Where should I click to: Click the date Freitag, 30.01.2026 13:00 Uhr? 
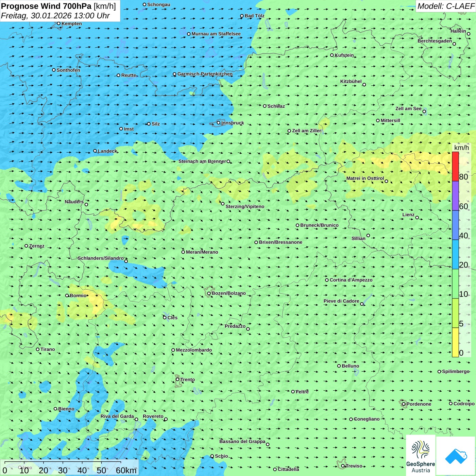pos(55,16)
